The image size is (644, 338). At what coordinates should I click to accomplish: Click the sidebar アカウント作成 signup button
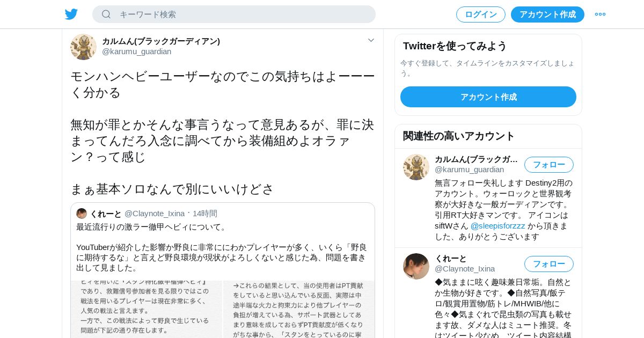(x=488, y=97)
